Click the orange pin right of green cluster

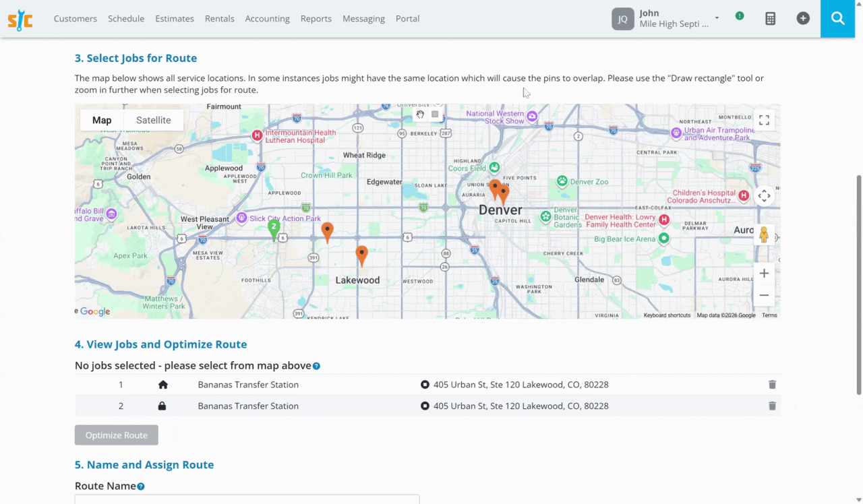coord(327,232)
